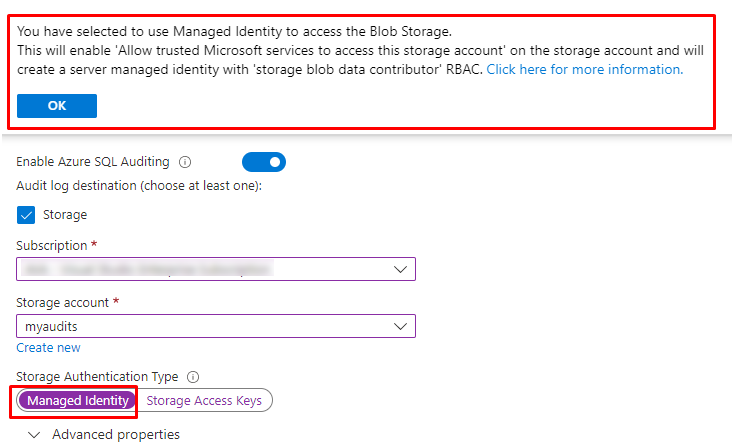Click the chevron arrow in the Storage account field
Viewport: 737px width, 448px height.
click(400, 327)
